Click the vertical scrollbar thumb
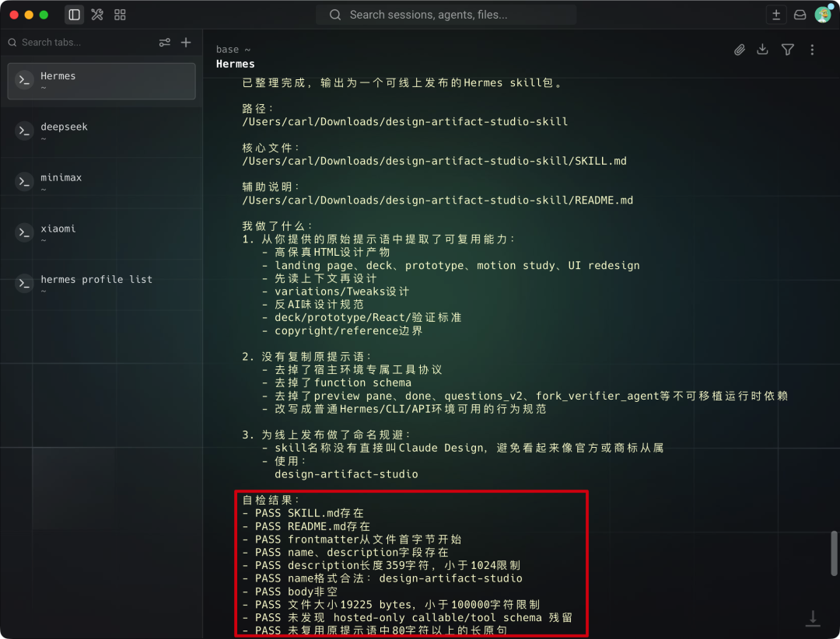This screenshot has height=639, width=840. point(834,553)
